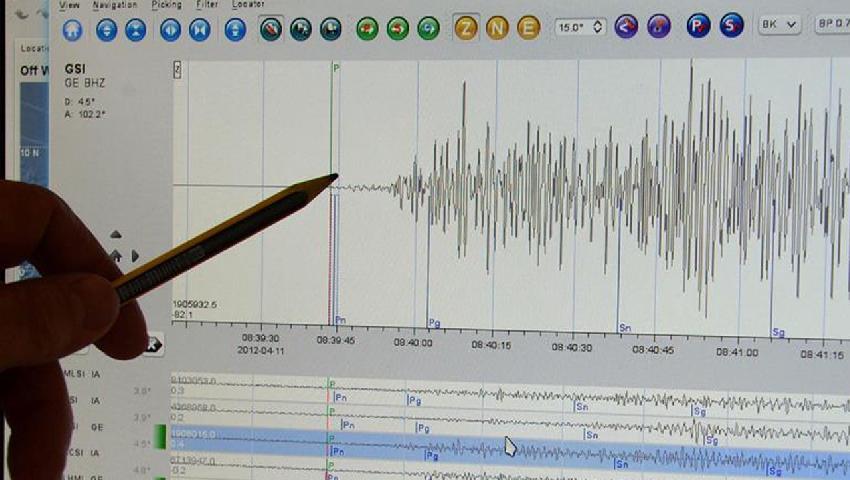Image resolution: width=850 pixels, height=480 pixels.
Task: Open the BK dropdown
Action: (x=779, y=26)
